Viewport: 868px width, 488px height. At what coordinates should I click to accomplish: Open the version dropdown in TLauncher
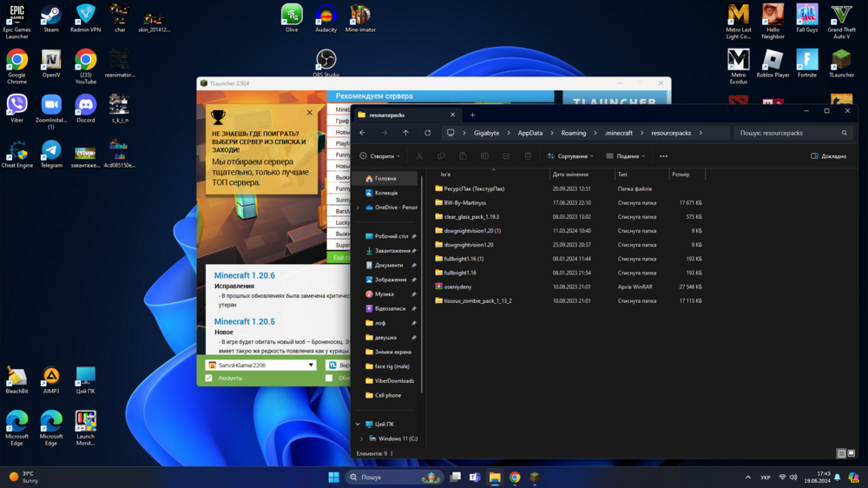(x=339, y=365)
